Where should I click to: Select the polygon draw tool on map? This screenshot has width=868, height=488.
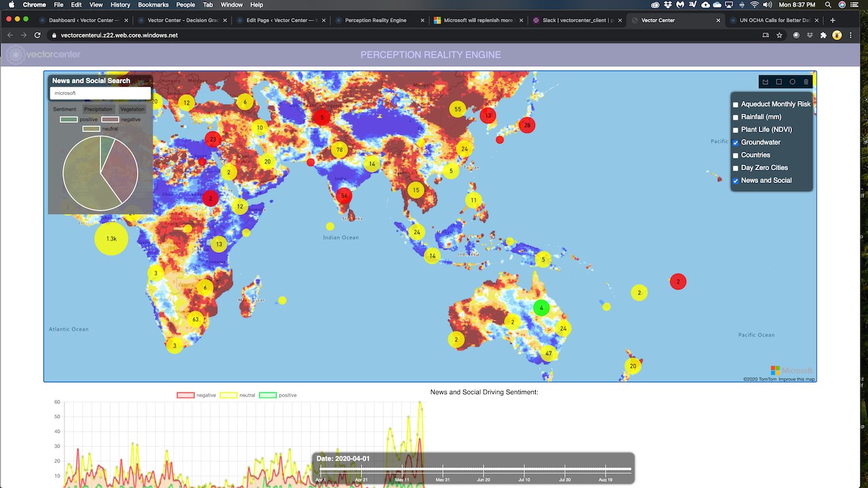[766, 82]
